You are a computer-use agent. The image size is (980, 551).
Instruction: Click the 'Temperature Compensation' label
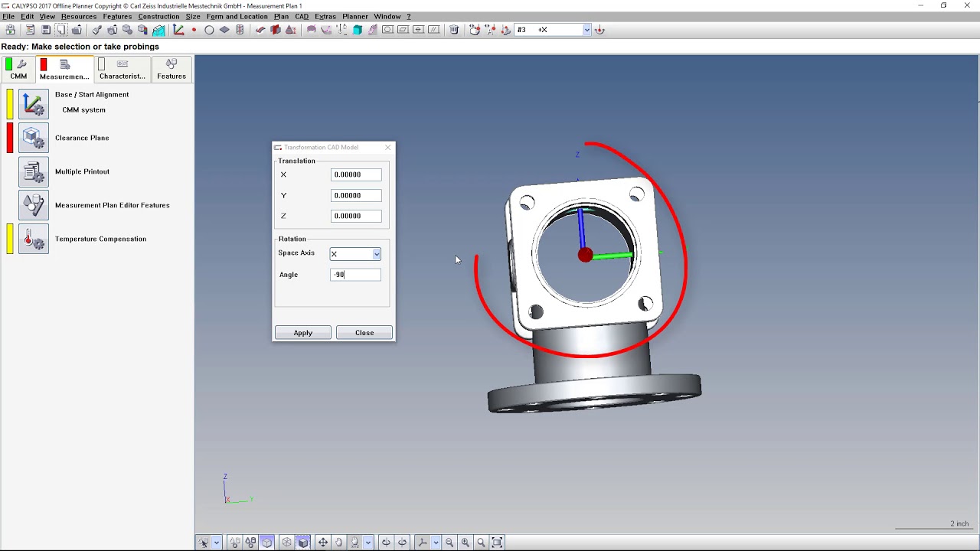100,239
